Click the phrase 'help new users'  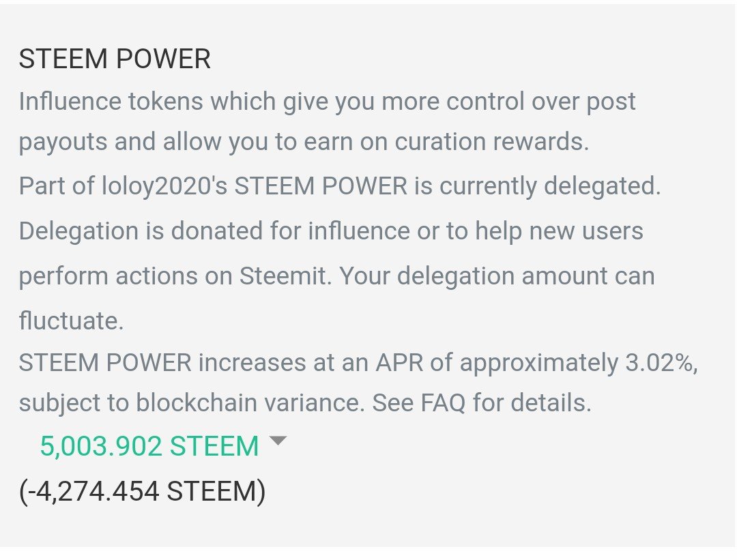click(x=559, y=231)
